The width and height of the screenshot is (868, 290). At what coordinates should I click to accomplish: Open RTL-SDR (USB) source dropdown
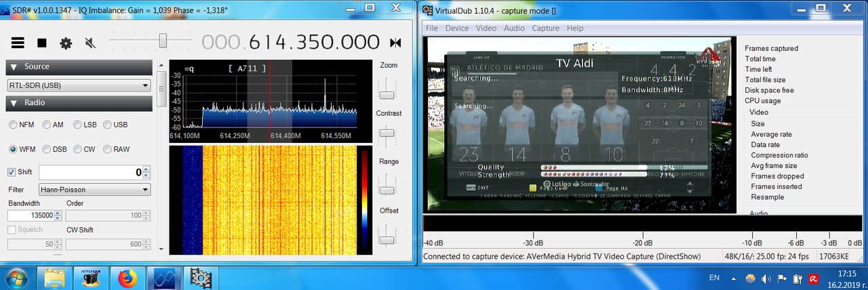pyautogui.click(x=79, y=85)
